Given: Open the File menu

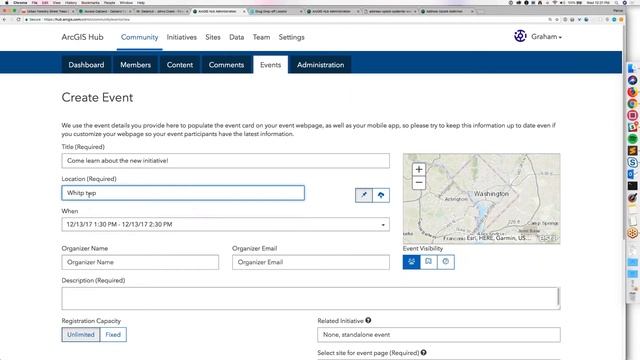Looking at the screenshot, I should point(35,2).
